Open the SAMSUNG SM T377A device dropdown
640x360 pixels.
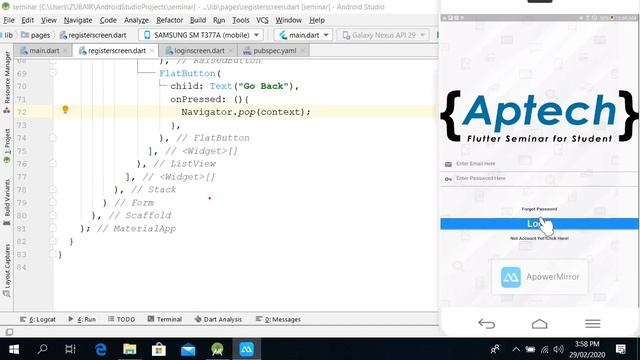(x=201, y=35)
